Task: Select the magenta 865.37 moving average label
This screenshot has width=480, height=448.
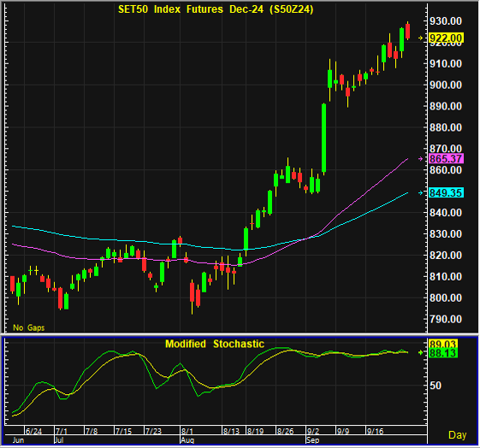Action: click(446, 159)
